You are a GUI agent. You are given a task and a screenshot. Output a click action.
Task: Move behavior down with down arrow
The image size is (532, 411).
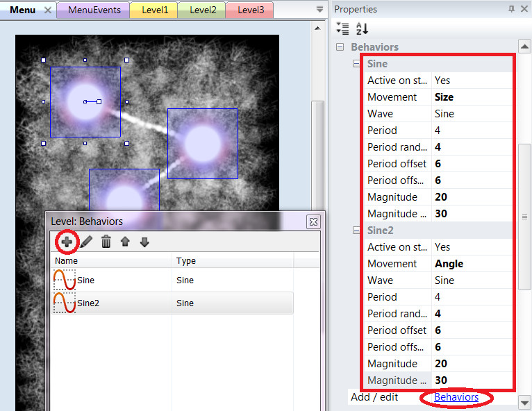(144, 242)
